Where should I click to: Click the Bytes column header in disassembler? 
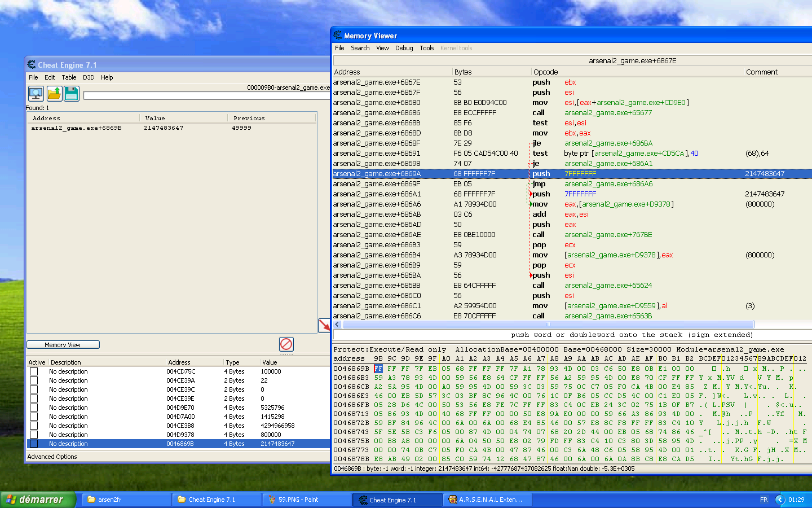click(x=492, y=72)
